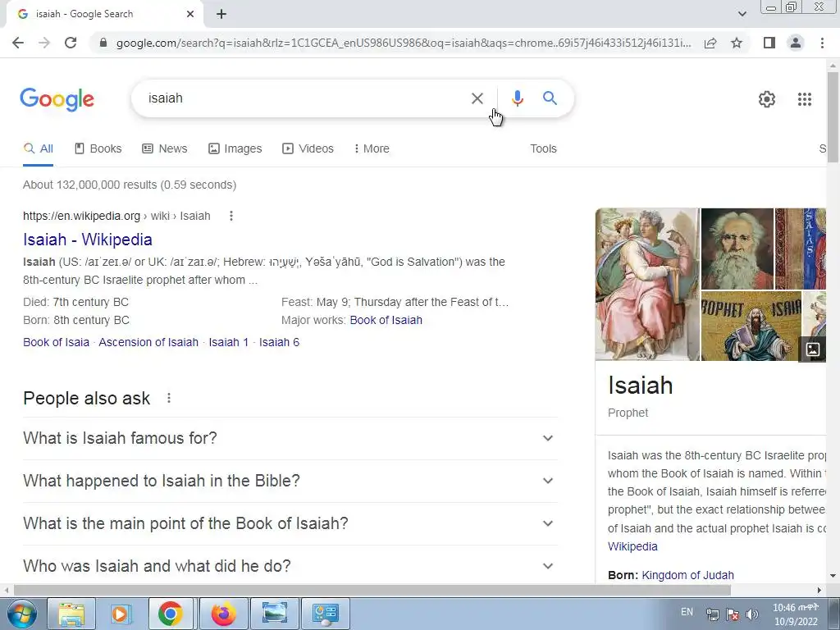Open a new browser tab
This screenshot has height=630, width=840.
(221, 14)
